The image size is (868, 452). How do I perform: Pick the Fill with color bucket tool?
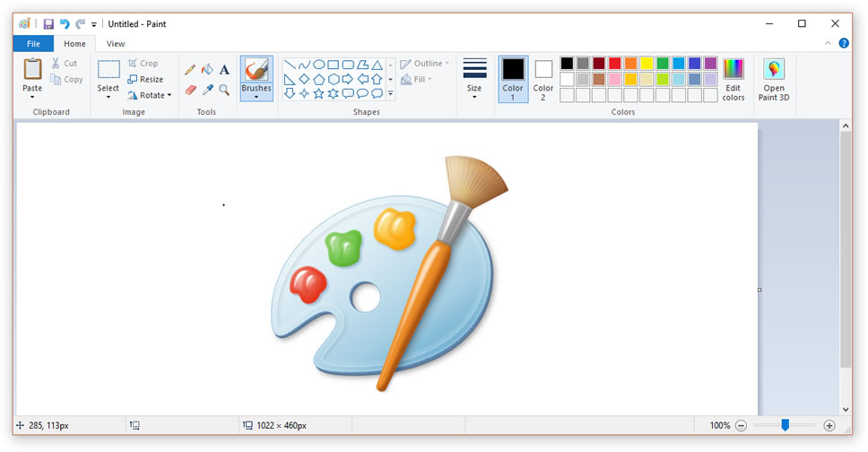coord(207,70)
